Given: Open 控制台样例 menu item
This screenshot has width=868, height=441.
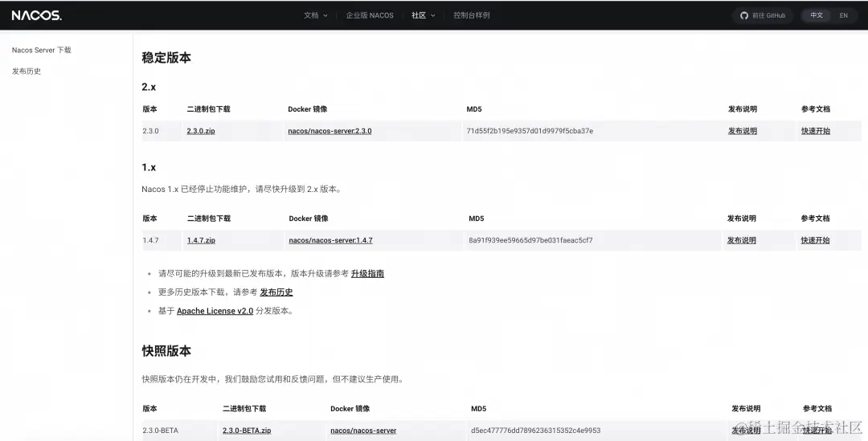Looking at the screenshot, I should 472,15.
